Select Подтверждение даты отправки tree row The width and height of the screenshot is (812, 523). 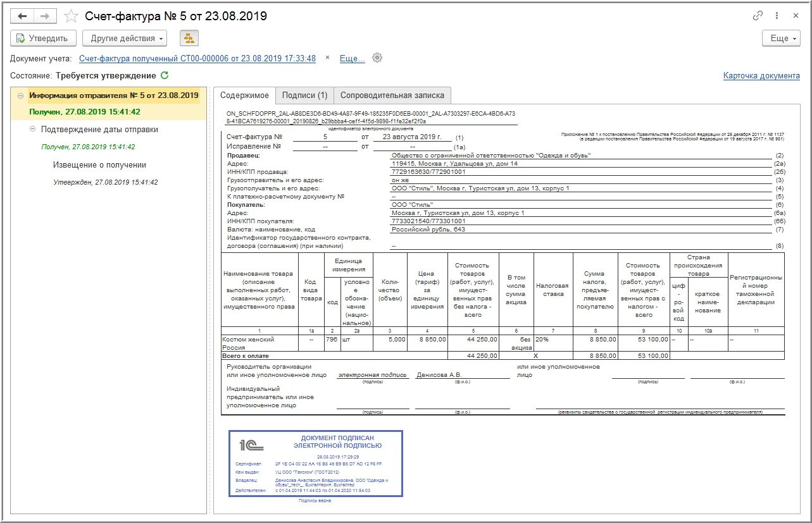click(x=99, y=130)
